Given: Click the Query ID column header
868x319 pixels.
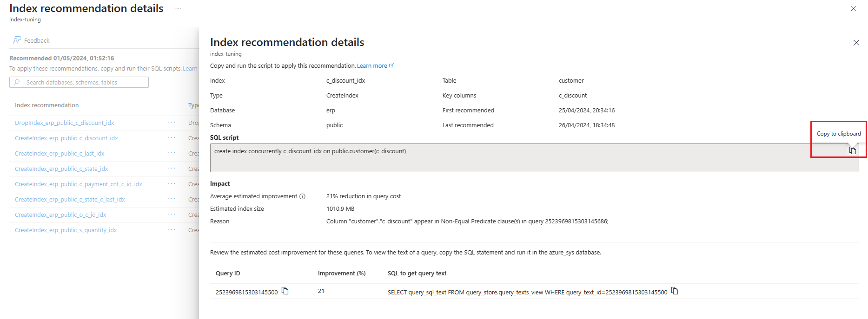Looking at the screenshot, I should [228, 273].
